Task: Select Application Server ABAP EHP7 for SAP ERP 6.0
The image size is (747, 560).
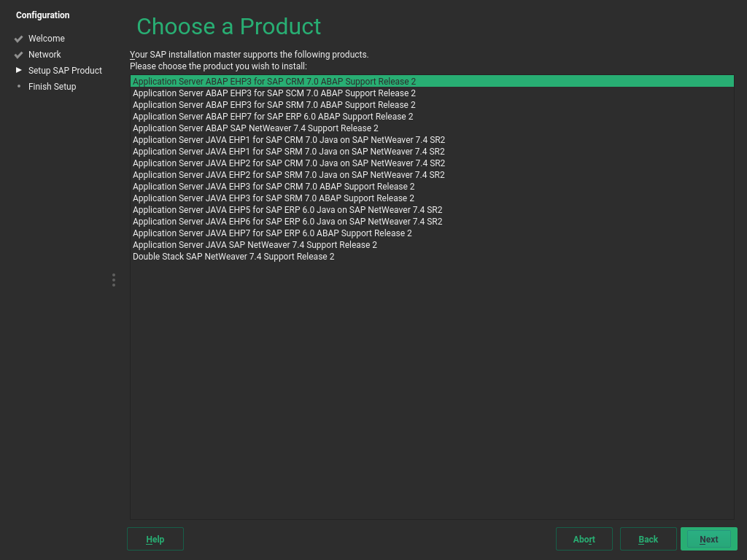Action: pyautogui.click(x=273, y=116)
